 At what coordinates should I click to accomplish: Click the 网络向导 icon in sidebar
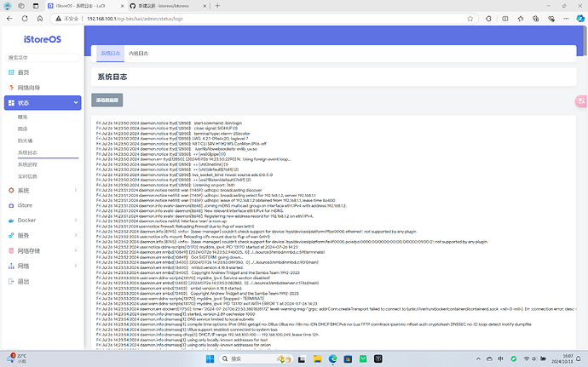point(10,87)
